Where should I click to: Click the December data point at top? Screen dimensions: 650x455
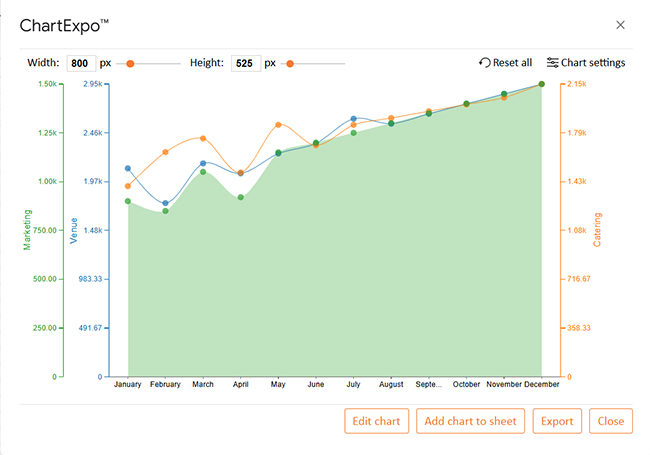point(541,84)
